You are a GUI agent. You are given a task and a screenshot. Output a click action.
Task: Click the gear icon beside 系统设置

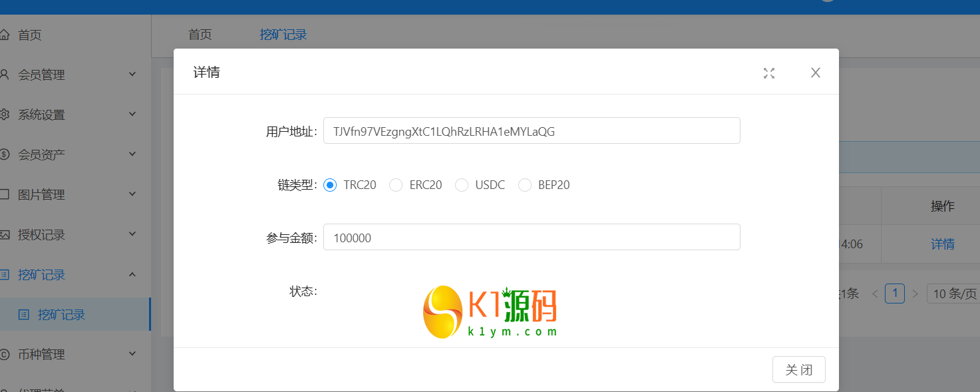5,114
